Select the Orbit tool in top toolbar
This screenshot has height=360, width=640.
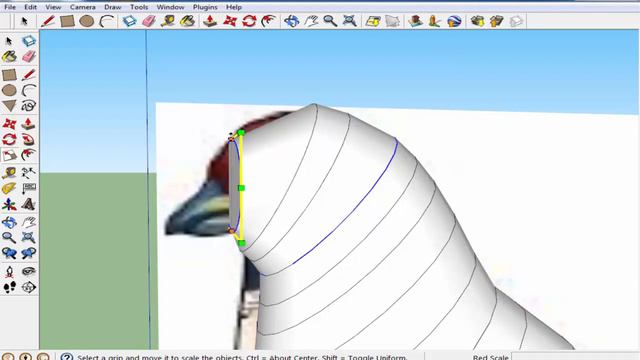pyautogui.click(x=291, y=21)
